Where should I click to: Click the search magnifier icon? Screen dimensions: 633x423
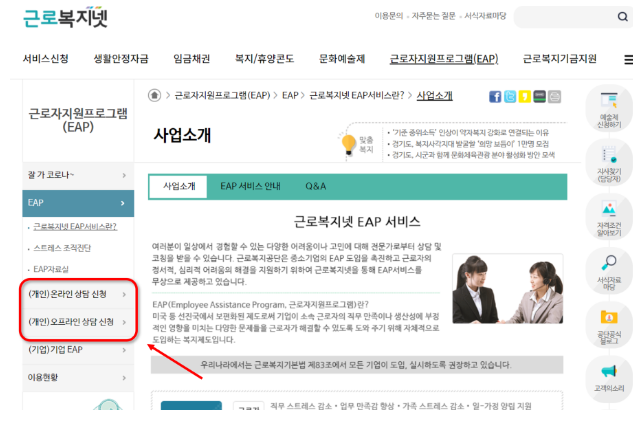[622, 17]
